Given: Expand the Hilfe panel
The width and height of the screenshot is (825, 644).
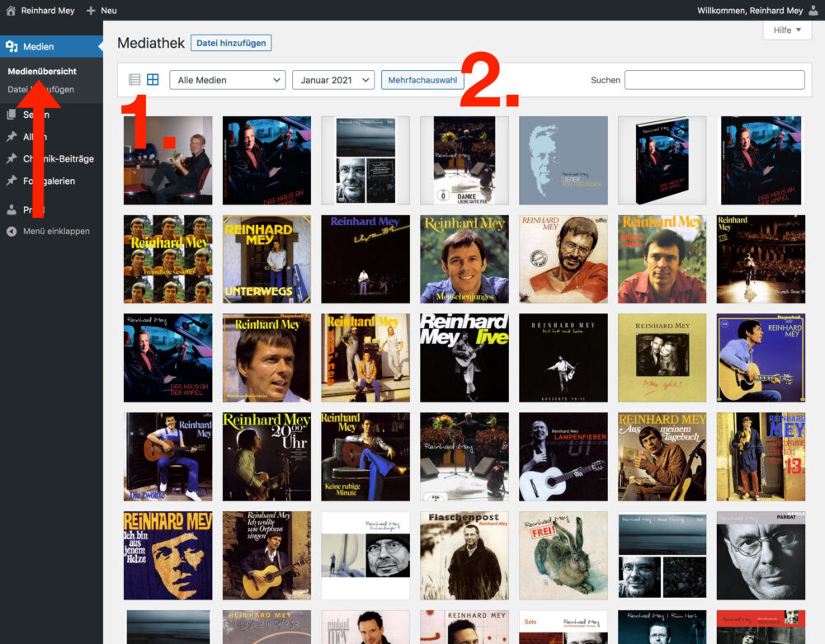Looking at the screenshot, I should 786,30.
